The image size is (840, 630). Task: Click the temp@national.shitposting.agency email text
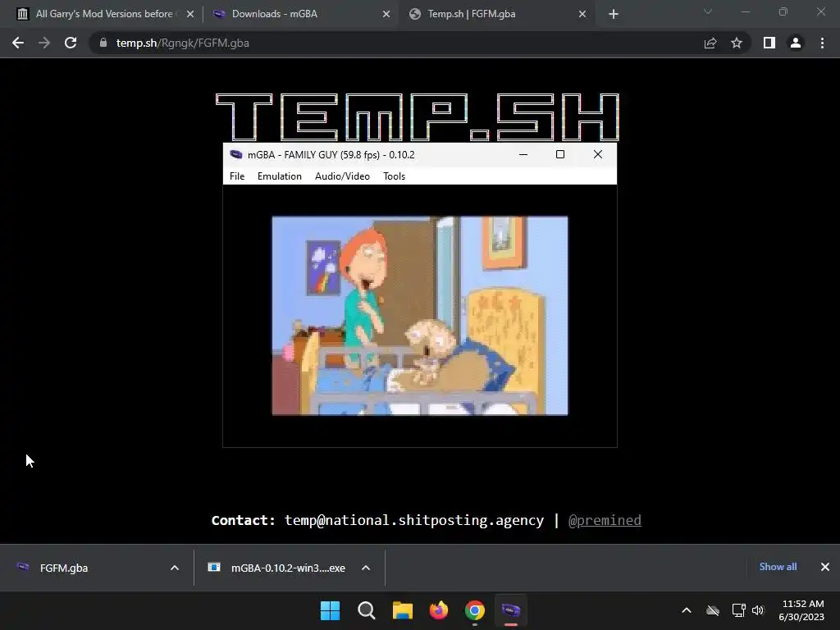(414, 520)
